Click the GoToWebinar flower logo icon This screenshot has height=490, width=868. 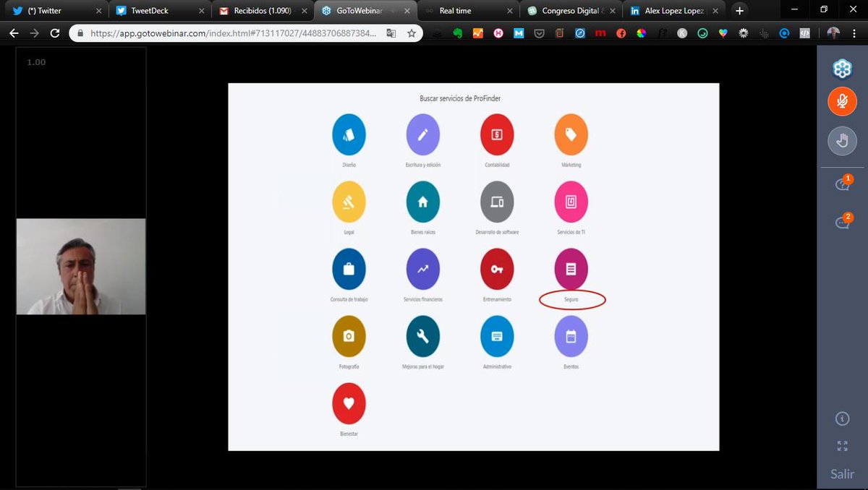(842, 68)
